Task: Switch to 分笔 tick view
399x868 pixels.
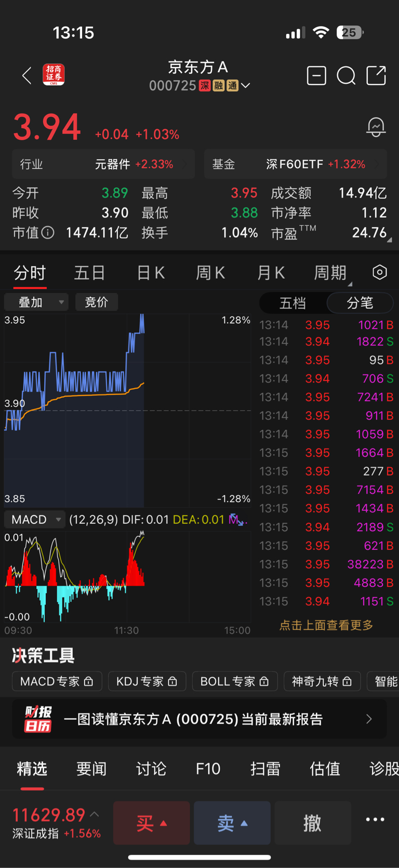Action: 360,303
